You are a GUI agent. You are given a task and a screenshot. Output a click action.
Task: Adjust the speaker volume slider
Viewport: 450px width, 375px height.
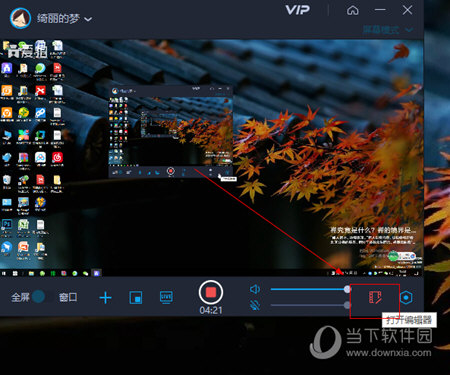[310, 289]
